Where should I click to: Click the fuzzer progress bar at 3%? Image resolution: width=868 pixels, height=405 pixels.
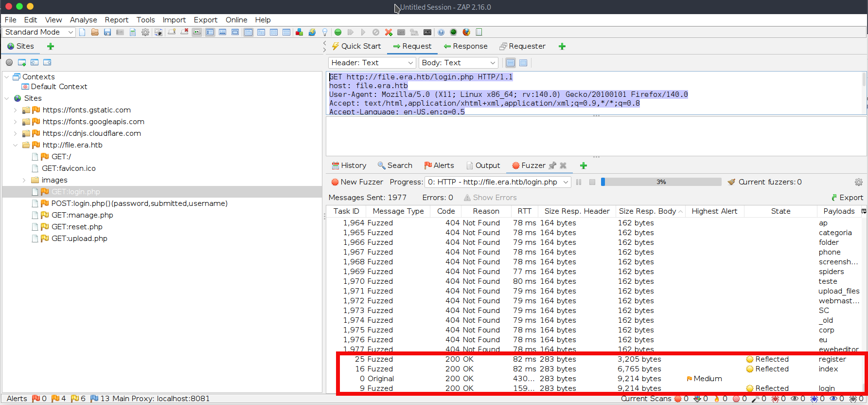coord(661,182)
